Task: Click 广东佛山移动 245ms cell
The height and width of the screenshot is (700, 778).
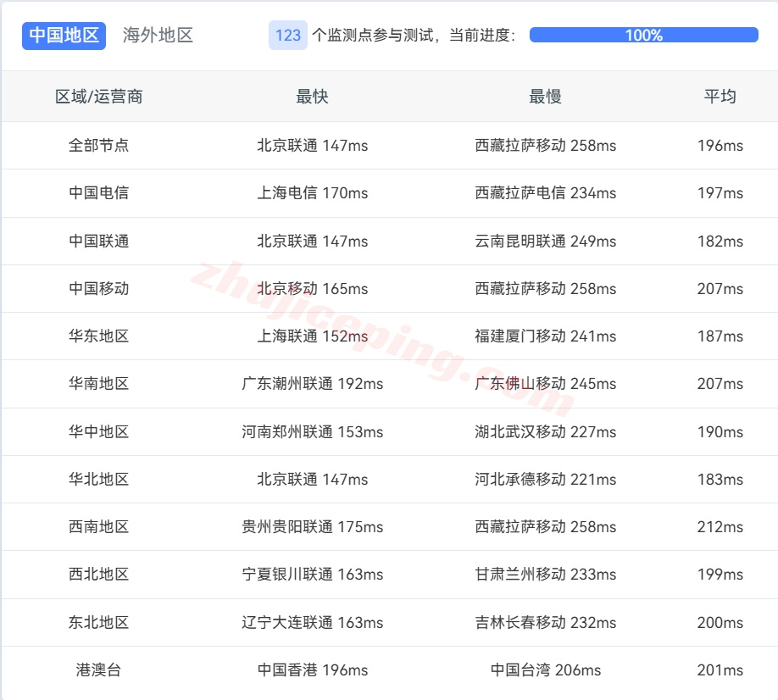Action: point(545,384)
